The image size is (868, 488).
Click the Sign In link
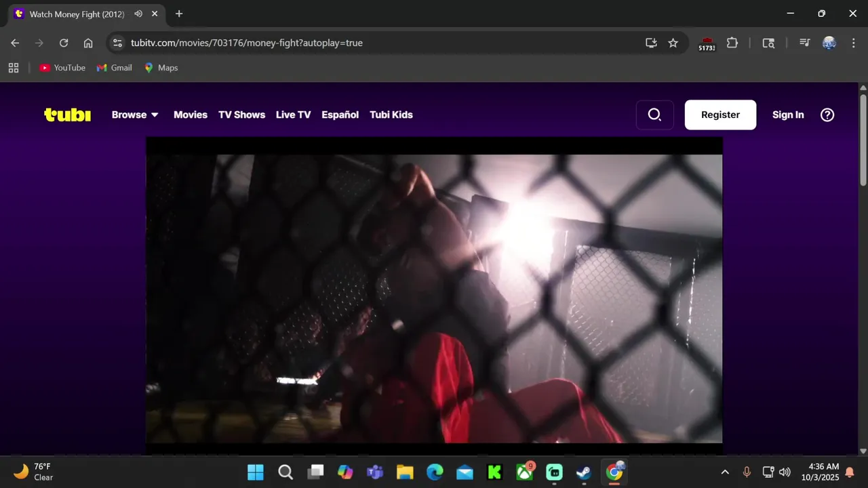(788, 115)
